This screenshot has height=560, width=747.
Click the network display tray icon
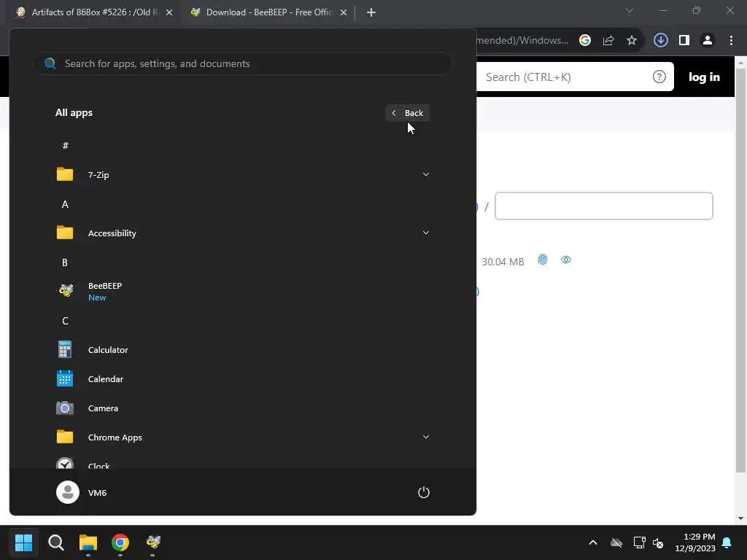(639, 542)
